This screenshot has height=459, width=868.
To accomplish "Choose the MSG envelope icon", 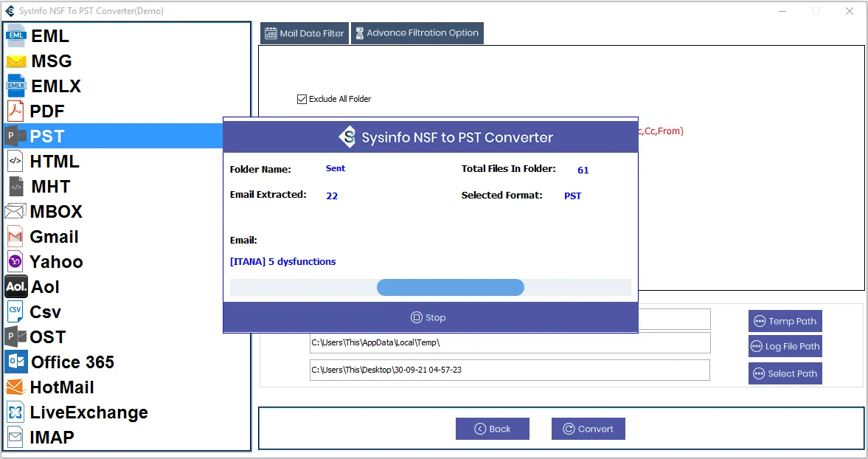I will pyautogui.click(x=16, y=61).
